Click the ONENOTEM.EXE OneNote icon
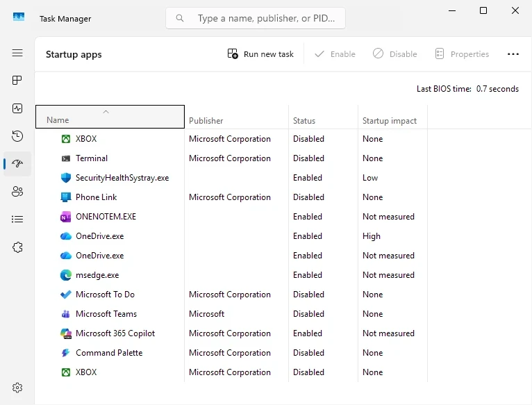The height and width of the screenshot is (405, 532). tap(66, 217)
